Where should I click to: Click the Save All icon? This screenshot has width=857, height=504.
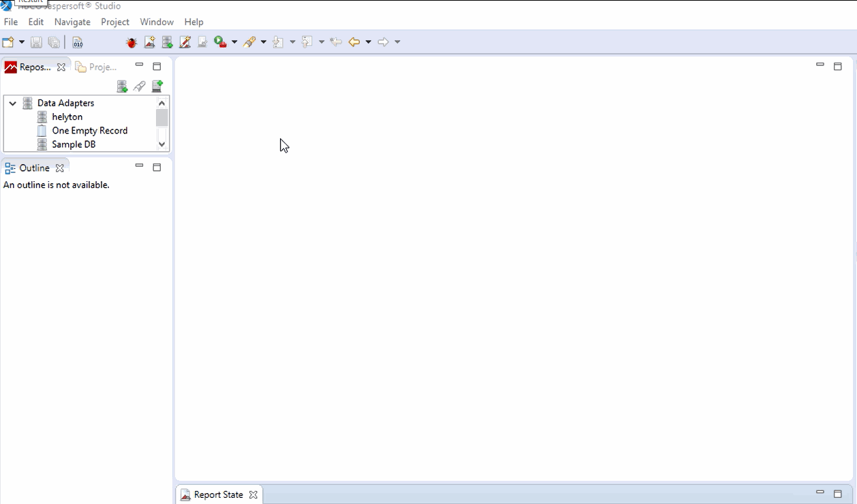pos(54,42)
